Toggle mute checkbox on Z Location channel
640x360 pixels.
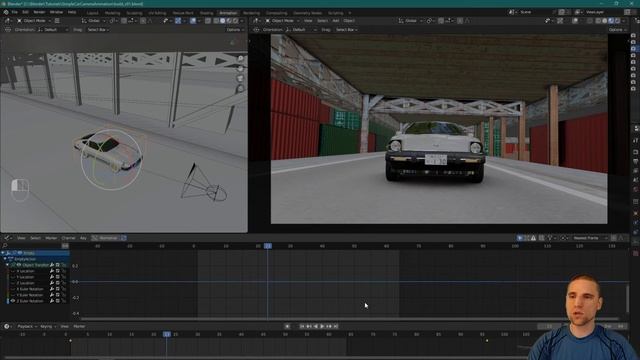point(58,283)
